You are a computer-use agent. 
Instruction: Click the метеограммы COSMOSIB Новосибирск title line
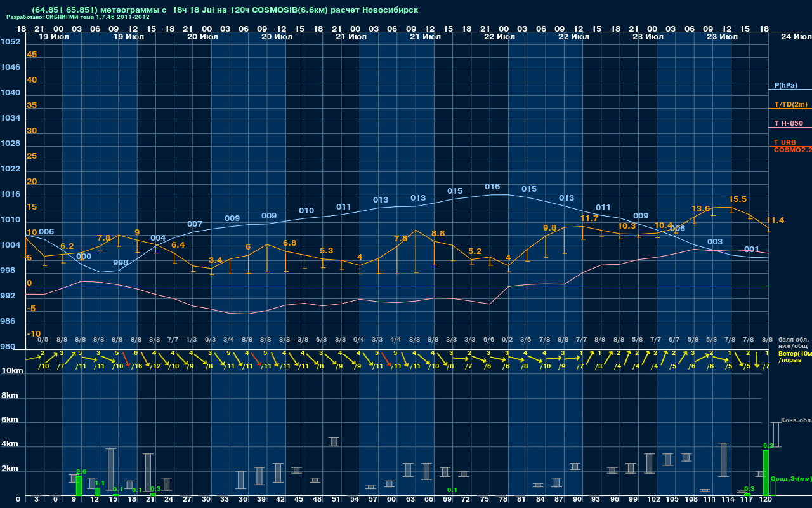(x=225, y=10)
